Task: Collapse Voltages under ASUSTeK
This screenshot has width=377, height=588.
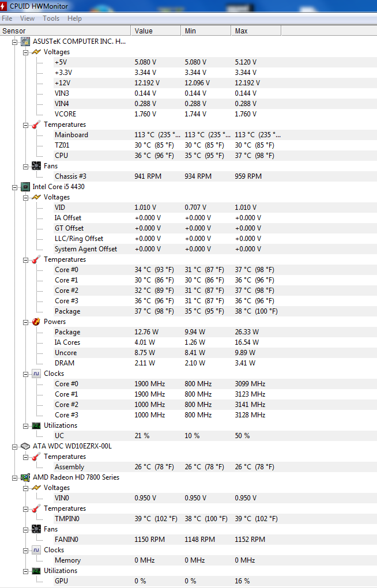Action: click(25, 52)
